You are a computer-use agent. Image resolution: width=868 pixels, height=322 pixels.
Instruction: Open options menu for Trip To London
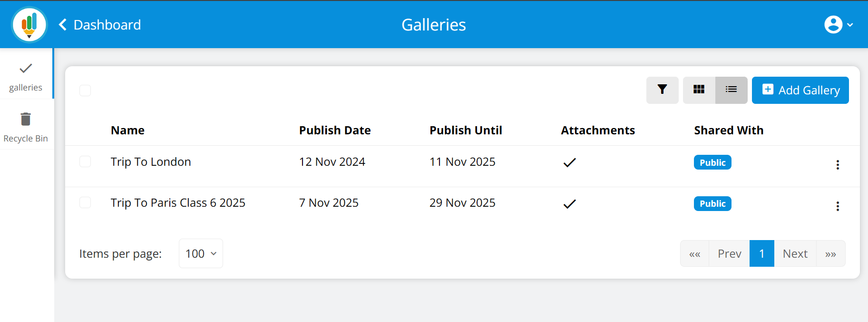click(838, 165)
